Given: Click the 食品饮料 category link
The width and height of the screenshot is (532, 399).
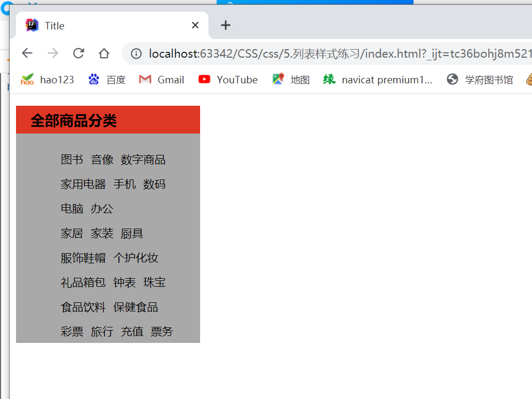Looking at the screenshot, I should point(83,307).
